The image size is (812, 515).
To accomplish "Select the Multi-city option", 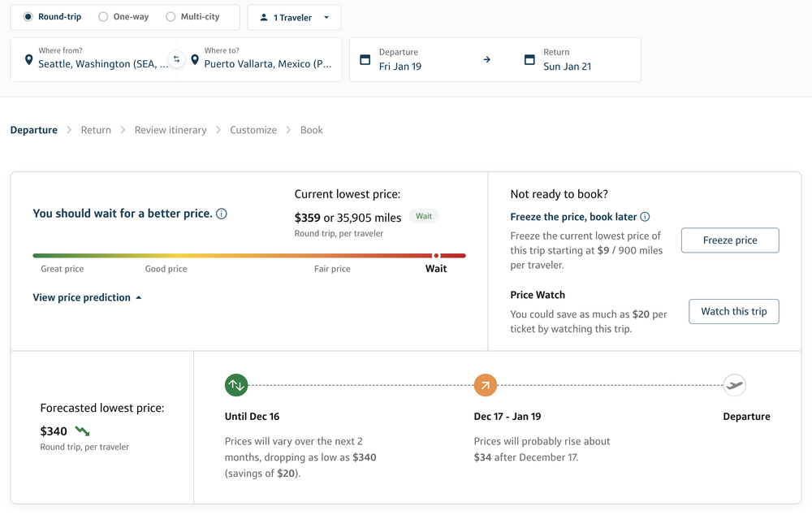I will [x=171, y=16].
